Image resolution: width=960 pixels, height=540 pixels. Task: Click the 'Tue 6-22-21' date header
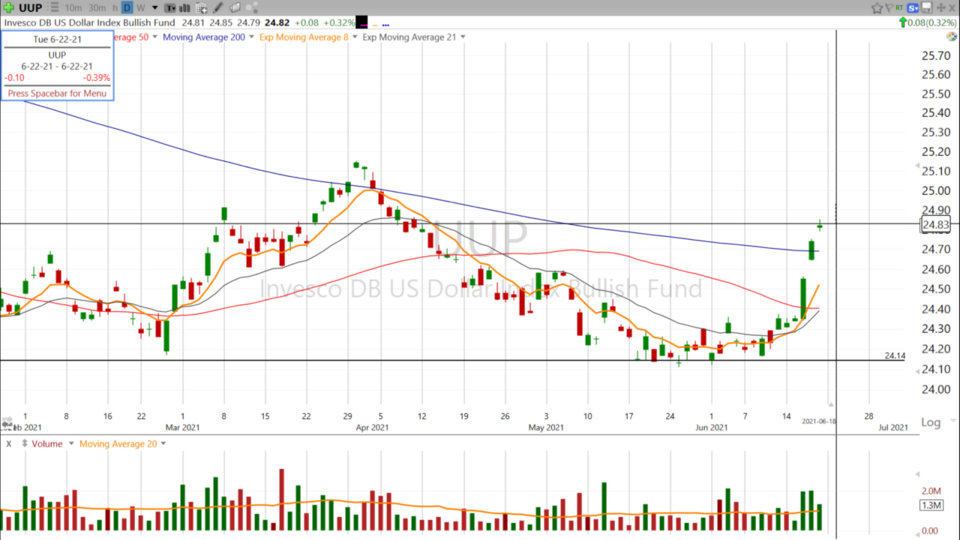tap(57, 39)
